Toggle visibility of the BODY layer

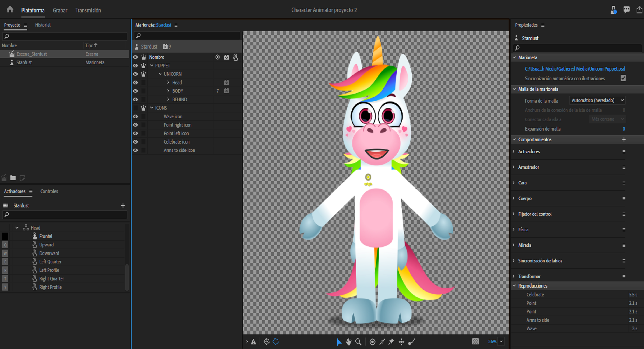[135, 91]
